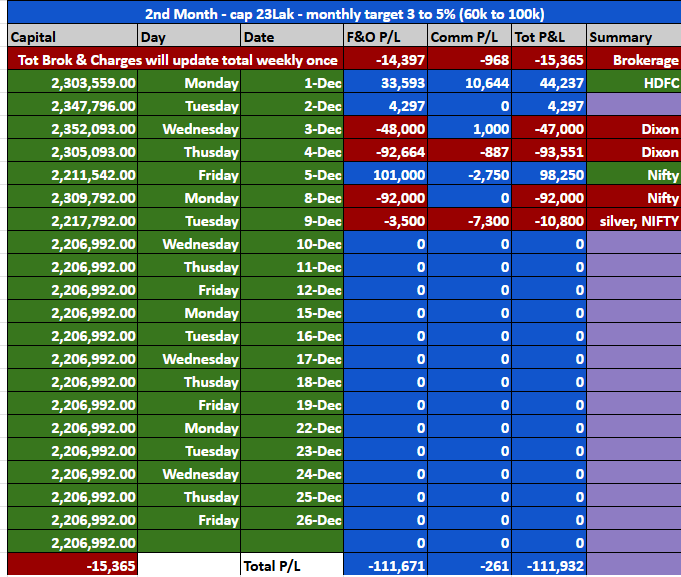681x577 pixels.
Task: Select capital cell 2,211,542.00
Action: 72,175
